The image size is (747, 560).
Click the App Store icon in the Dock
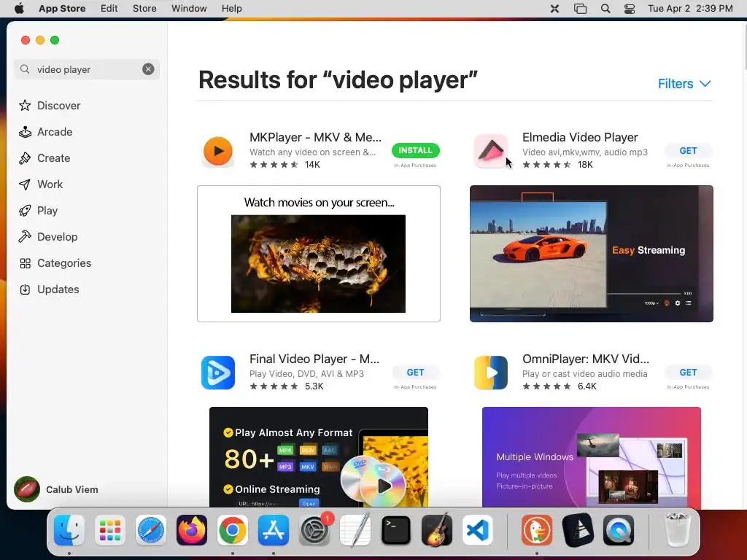pos(274,530)
